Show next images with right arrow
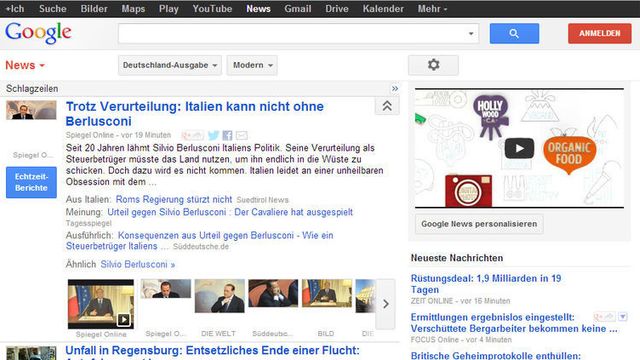 pyautogui.click(x=385, y=304)
